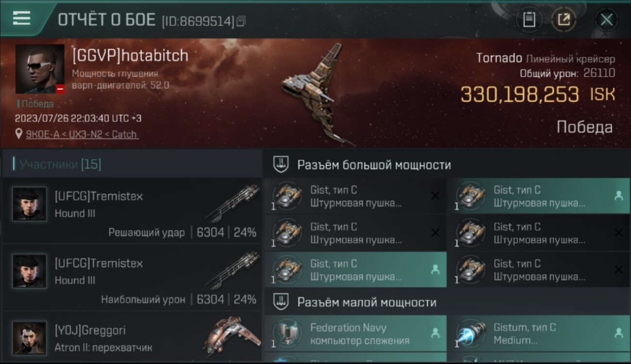Open the hamburger main menu
This screenshot has width=631, height=364.
coord(21,18)
